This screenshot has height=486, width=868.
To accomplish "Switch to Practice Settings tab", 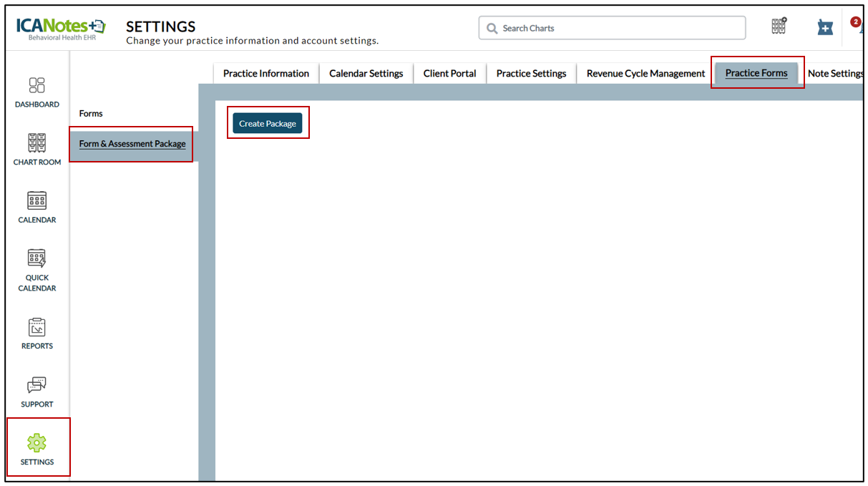I will click(x=531, y=73).
